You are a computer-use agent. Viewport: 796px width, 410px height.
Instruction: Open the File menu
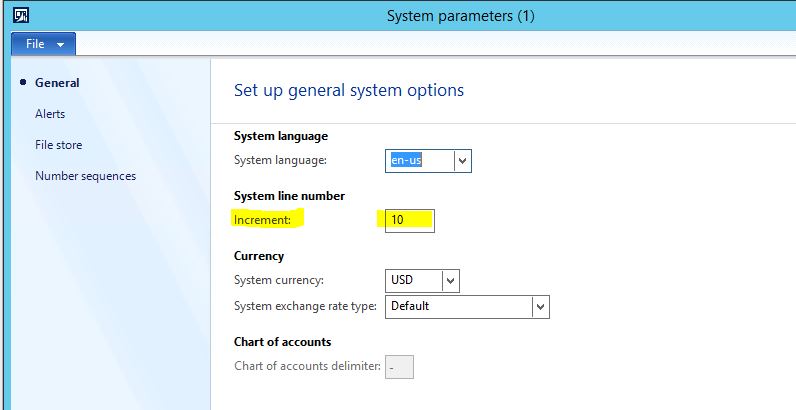[x=43, y=44]
